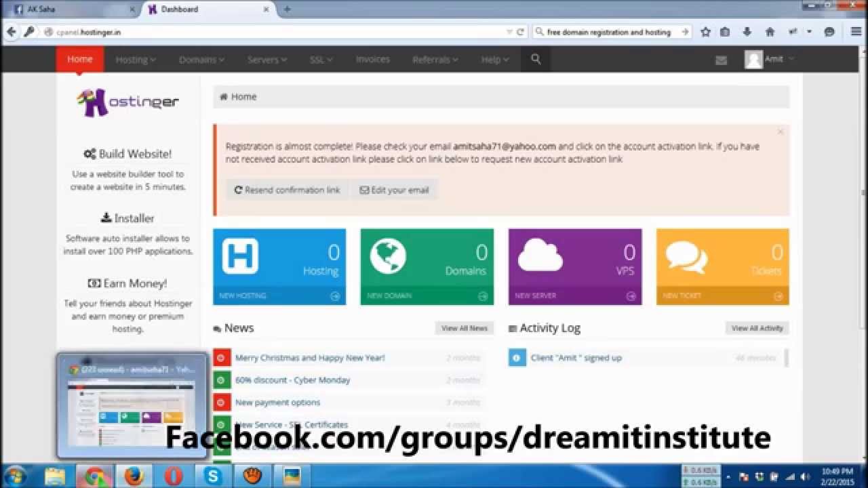This screenshot has height=488, width=868.
Task: Click the Hostinger logo
Action: (127, 102)
